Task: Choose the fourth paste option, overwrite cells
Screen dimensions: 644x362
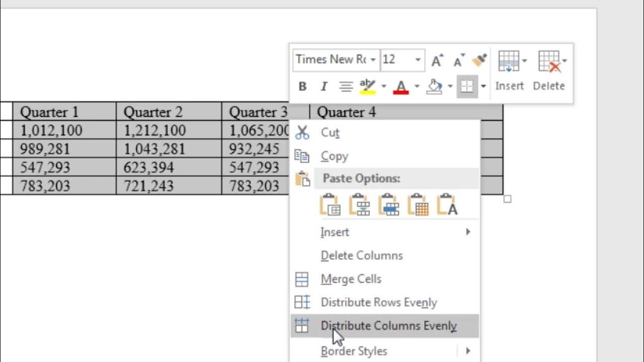Action: 418,205
